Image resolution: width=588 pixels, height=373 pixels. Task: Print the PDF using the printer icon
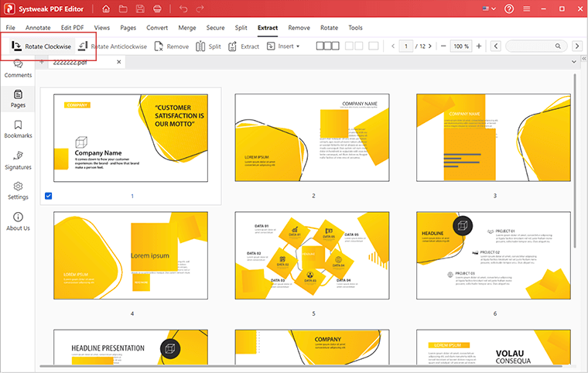click(157, 9)
